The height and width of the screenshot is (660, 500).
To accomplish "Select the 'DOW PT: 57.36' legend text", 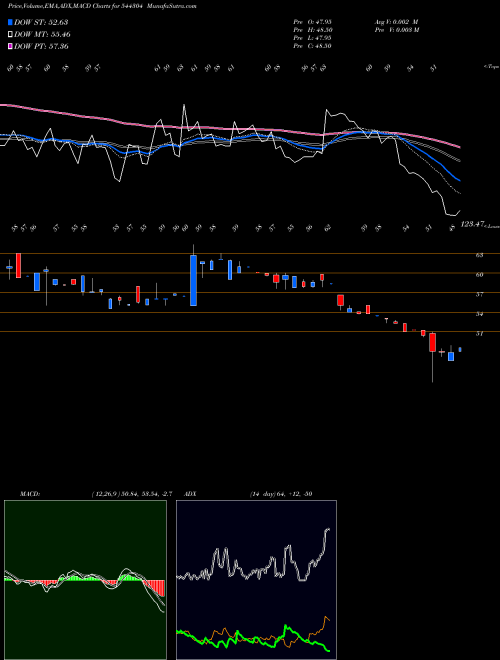I will point(41,46).
